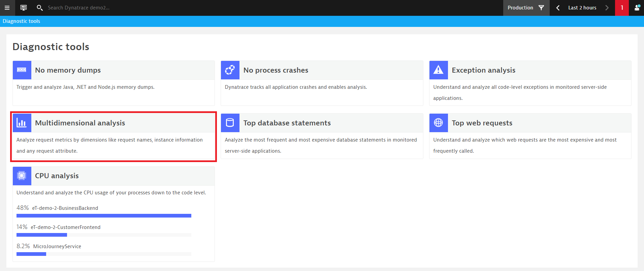This screenshot has height=271, width=644.
Task: Open the dashboards monitor icon
Action: pyautogui.click(x=24, y=8)
